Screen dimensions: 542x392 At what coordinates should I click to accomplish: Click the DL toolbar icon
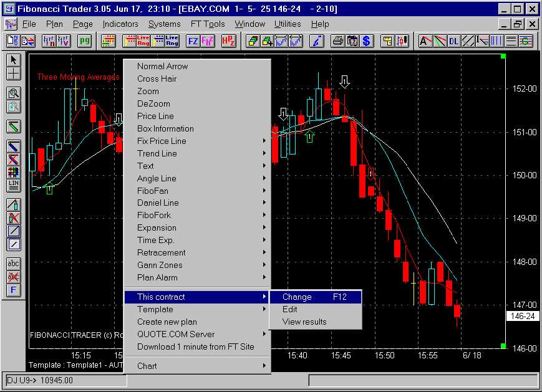[x=453, y=42]
